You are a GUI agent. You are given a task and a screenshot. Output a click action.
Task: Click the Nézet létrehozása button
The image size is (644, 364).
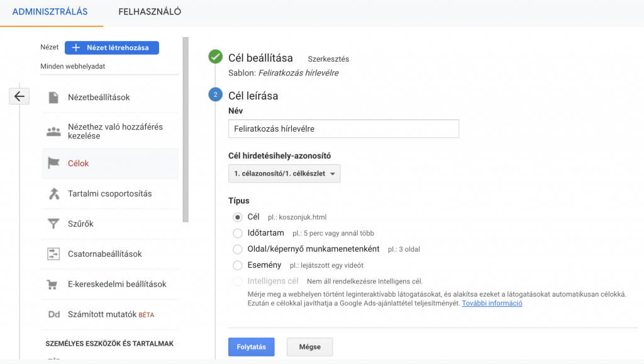coord(112,48)
